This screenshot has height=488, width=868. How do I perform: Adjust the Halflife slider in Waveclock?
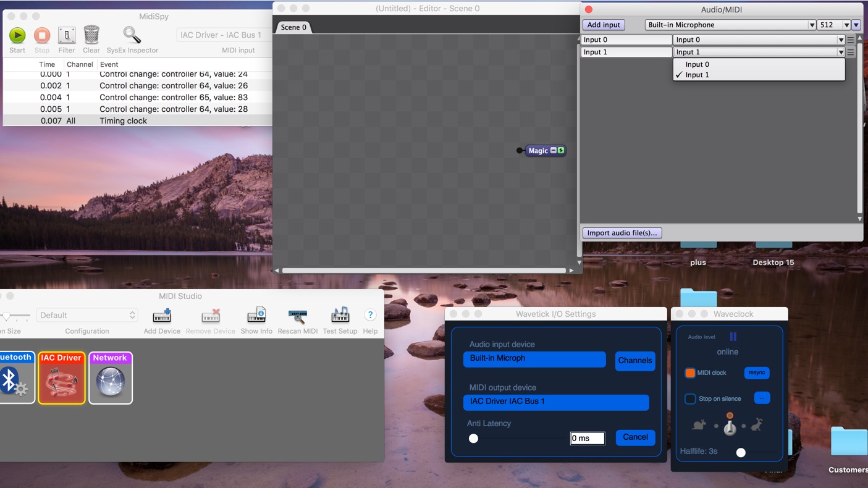pyautogui.click(x=741, y=453)
